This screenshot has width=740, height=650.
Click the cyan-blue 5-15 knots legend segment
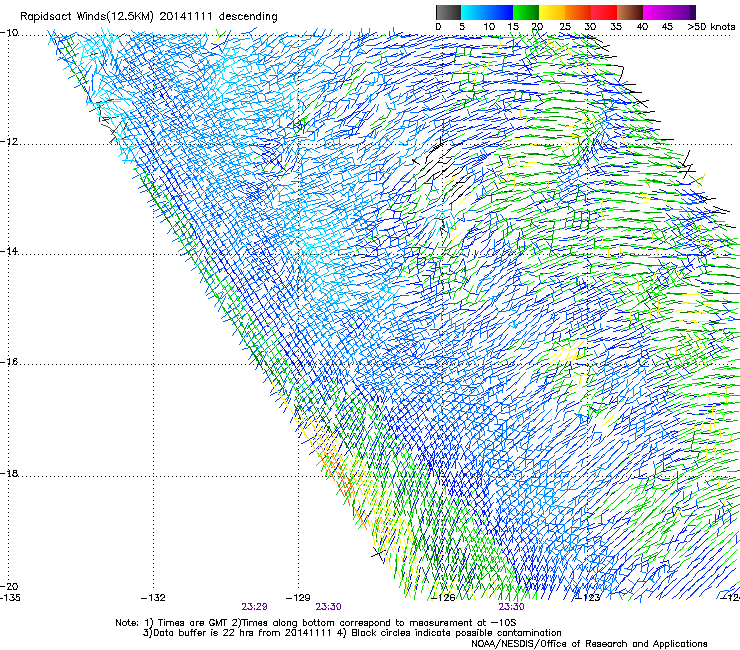tap(487, 12)
